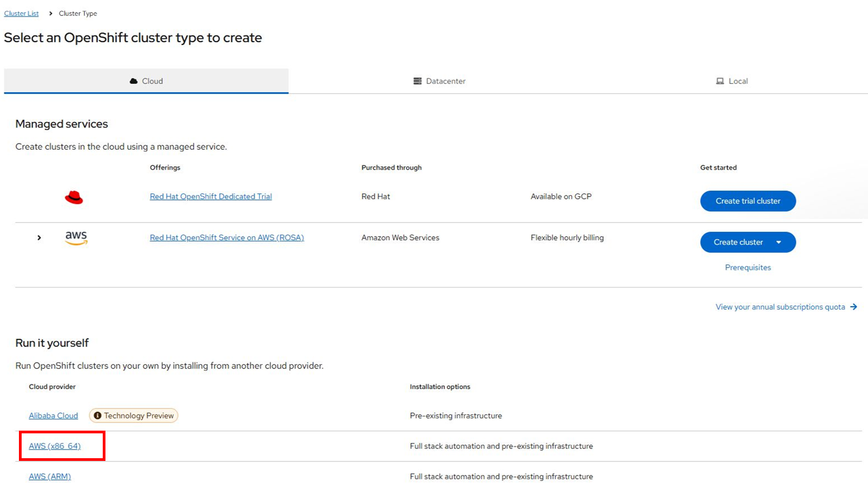Click the info icon in Technology Preview badge
Image resolution: width=868 pixels, height=489 pixels.
[98, 416]
